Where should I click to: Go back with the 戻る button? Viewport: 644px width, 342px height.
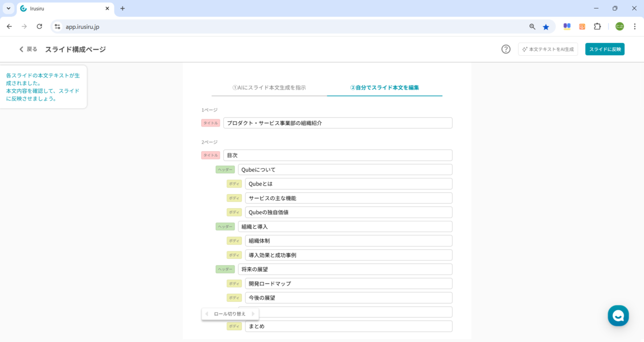[28, 49]
